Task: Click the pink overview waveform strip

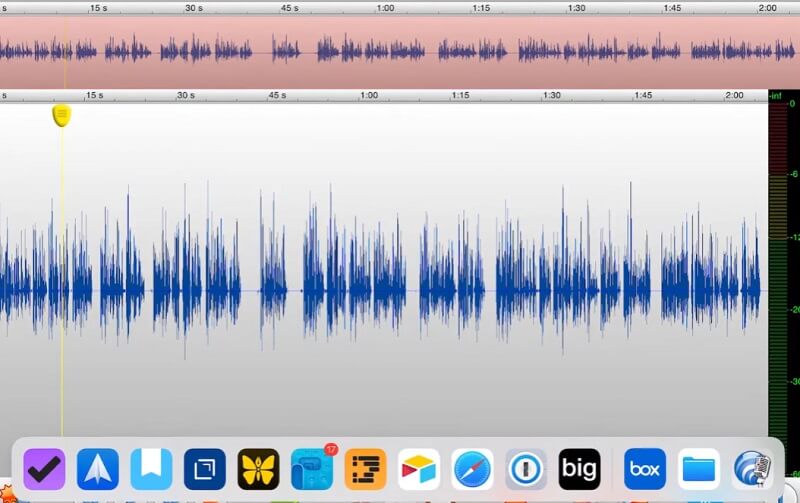Action: [400, 52]
